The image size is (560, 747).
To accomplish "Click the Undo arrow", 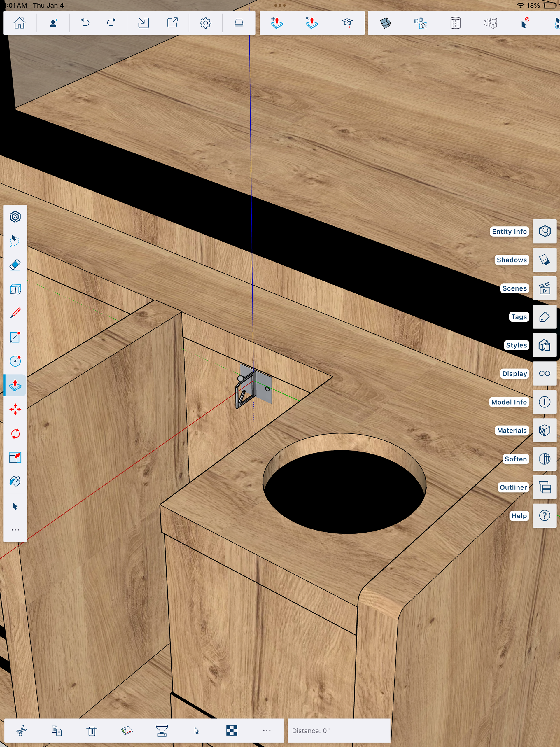I will click(x=85, y=23).
